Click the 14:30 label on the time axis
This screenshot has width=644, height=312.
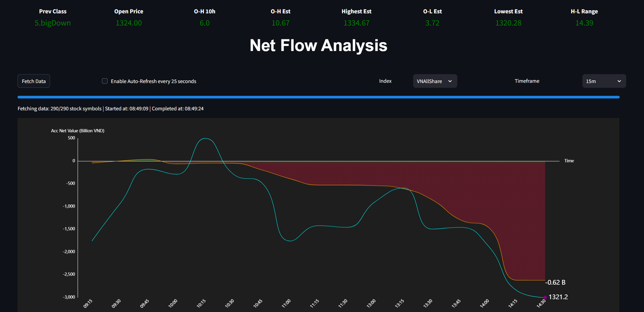pos(541,303)
